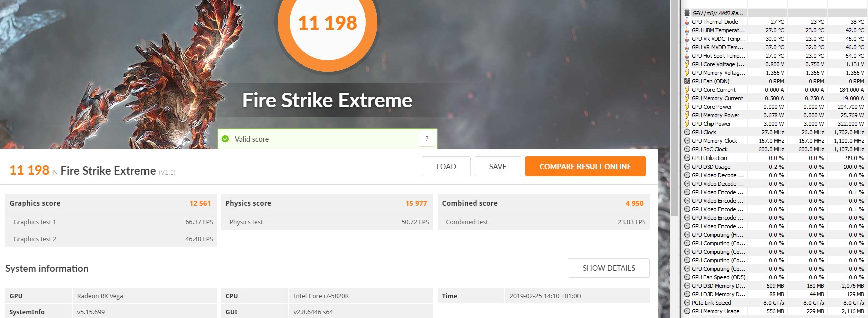Click lightning icon beside GPU Memory Power

click(687, 115)
